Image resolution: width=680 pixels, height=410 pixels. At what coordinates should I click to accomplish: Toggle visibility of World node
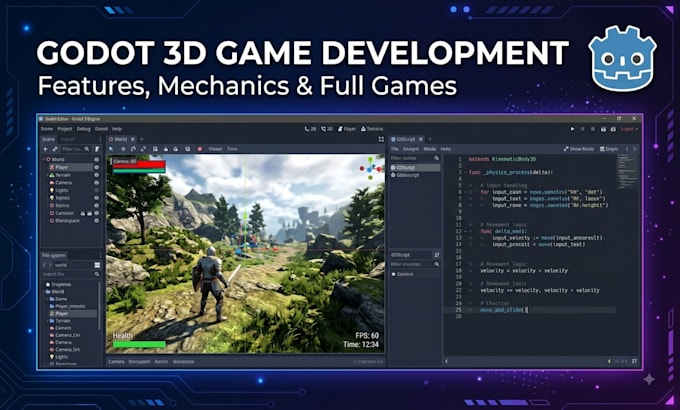(96, 159)
